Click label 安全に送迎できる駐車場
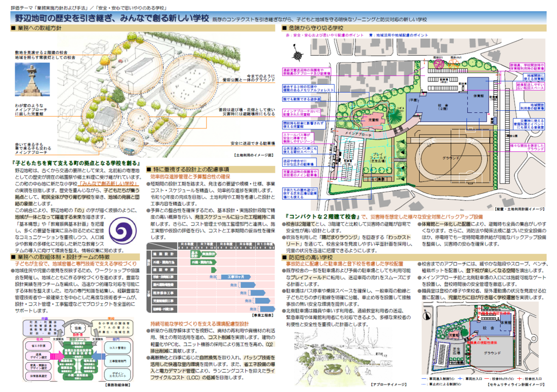Image resolution: width=557 pixels, height=392 pixels. [253, 143]
